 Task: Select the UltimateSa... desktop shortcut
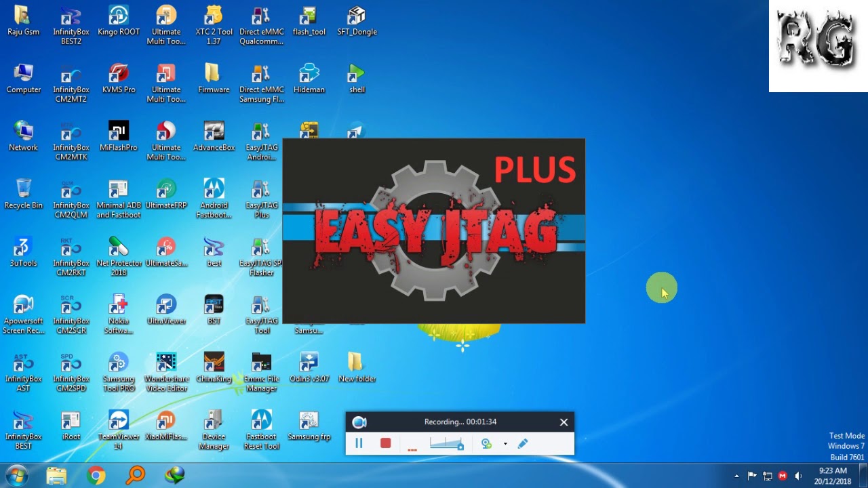click(x=166, y=252)
